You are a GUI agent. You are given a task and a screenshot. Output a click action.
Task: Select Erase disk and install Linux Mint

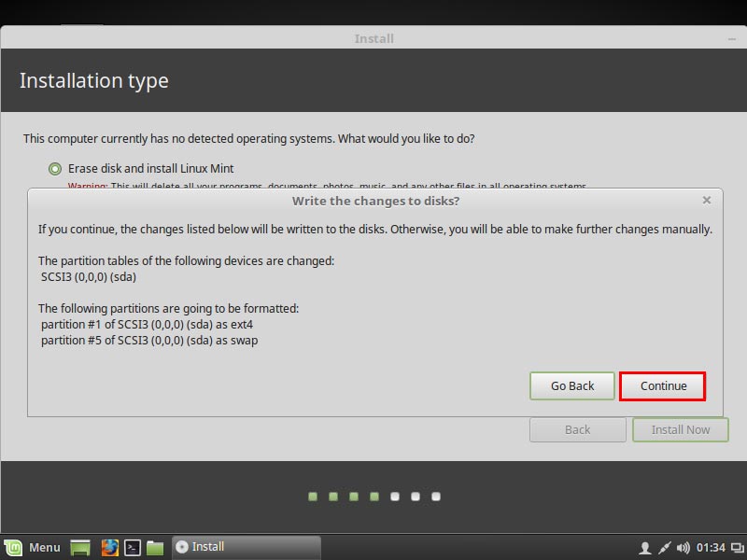[x=55, y=169]
